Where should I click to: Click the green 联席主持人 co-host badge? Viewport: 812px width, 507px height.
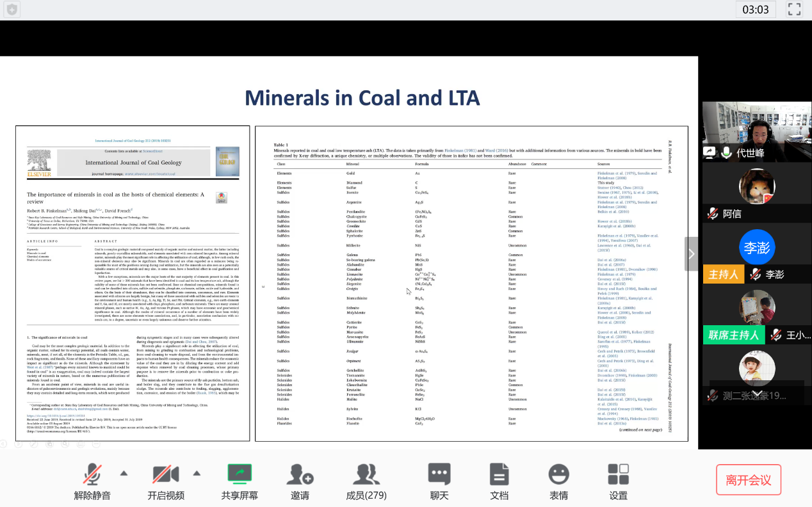click(733, 335)
